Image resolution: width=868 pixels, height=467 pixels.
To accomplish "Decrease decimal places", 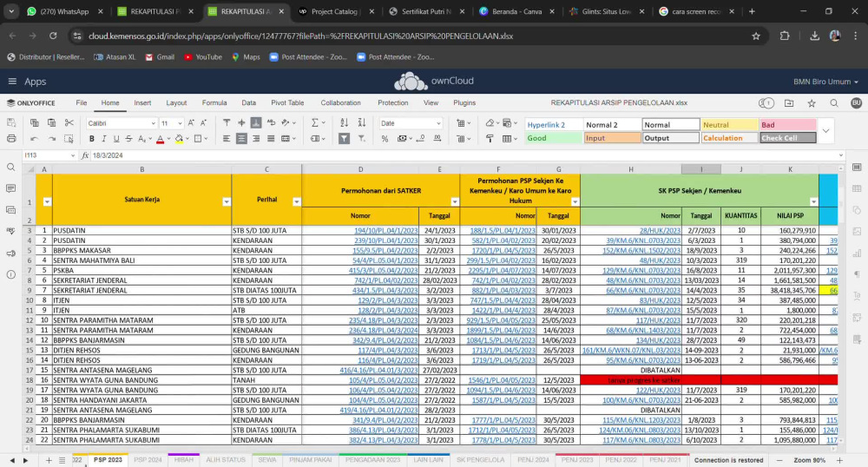I will [421, 138].
